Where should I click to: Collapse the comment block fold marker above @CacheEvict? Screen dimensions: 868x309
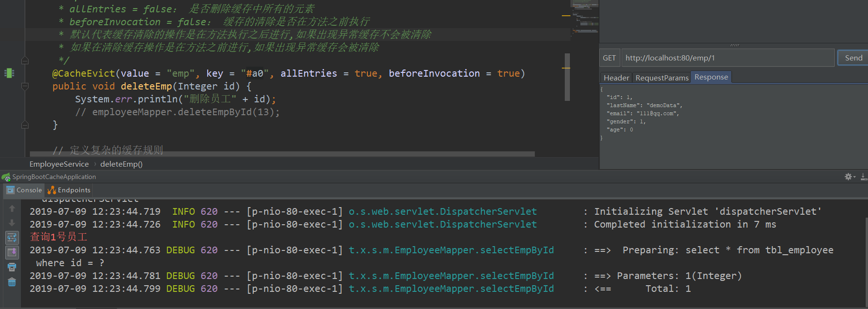pos(25,60)
